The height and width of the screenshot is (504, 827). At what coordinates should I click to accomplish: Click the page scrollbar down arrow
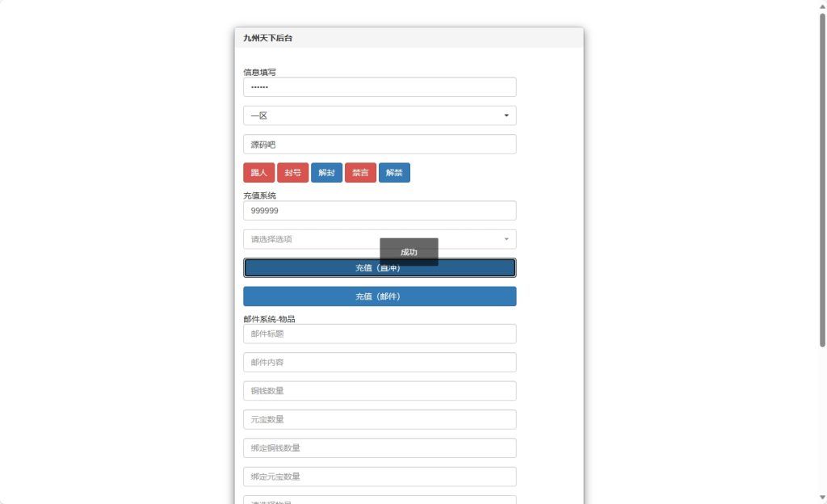[x=822, y=498]
